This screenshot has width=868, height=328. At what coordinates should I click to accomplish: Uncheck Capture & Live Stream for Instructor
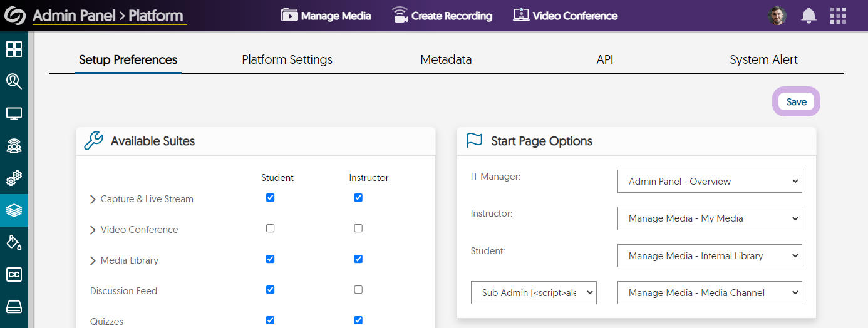point(358,198)
